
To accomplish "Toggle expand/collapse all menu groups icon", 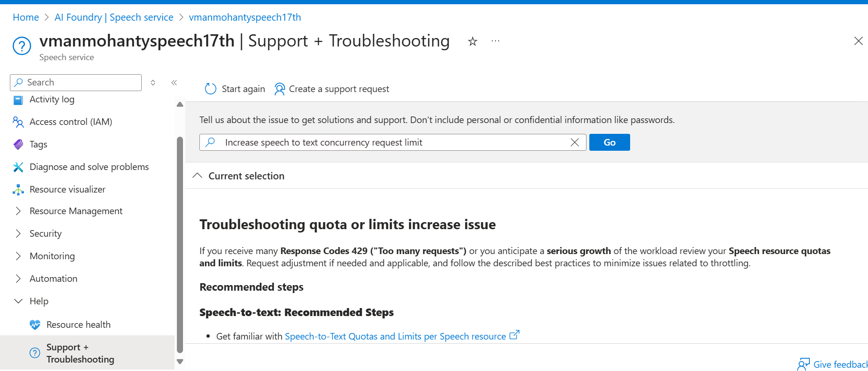I will (153, 83).
